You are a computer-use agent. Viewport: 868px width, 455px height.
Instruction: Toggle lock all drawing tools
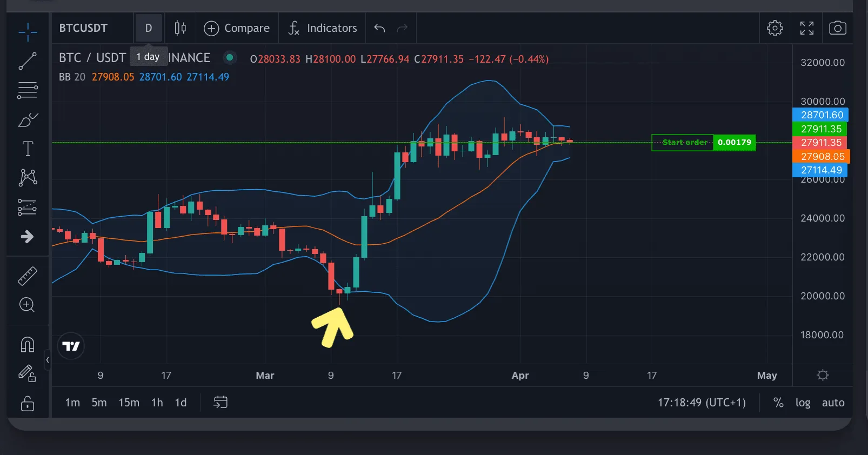[x=28, y=403]
